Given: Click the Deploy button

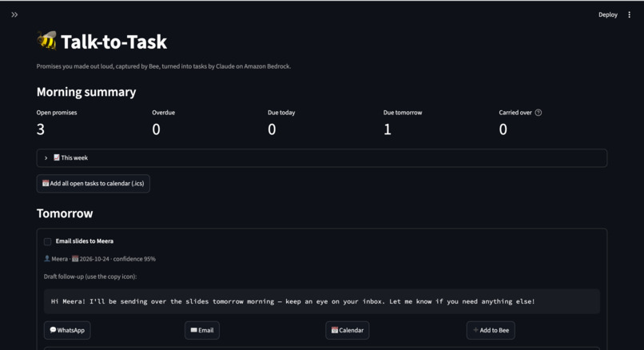Looking at the screenshot, I should tap(608, 15).
